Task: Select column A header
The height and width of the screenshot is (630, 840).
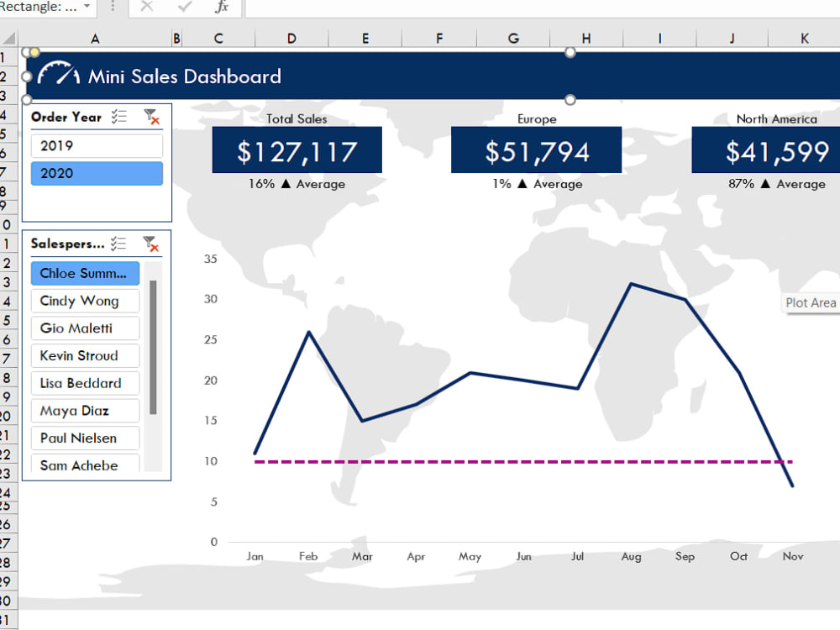Action: [x=95, y=39]
